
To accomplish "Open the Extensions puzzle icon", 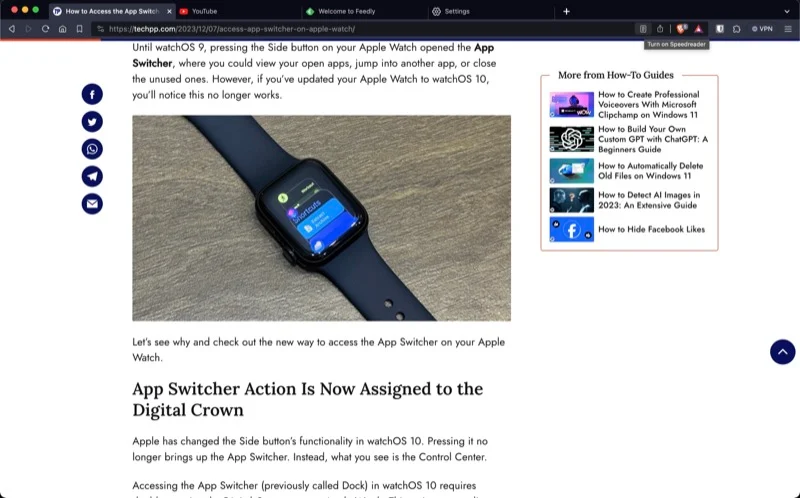I will [x=736, y=29].
